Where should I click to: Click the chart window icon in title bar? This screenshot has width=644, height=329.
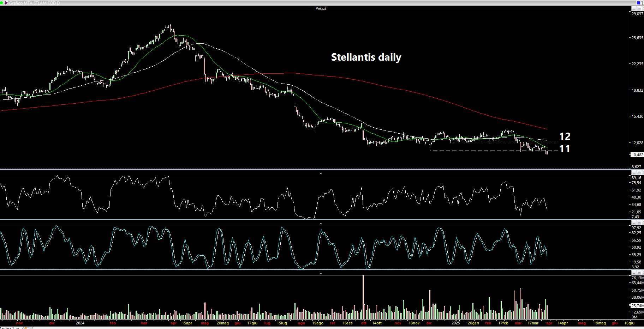(x=6, y=3)
